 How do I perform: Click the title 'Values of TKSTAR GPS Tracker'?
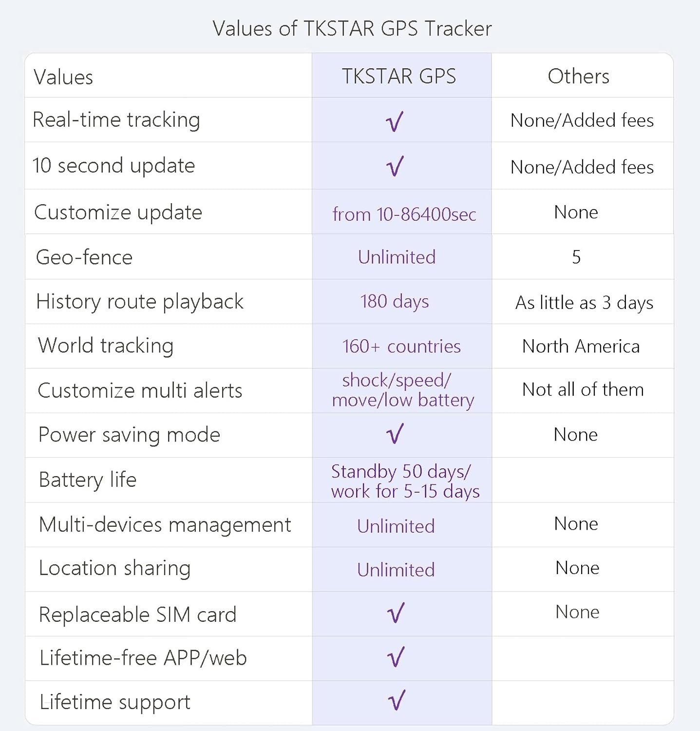352,29
